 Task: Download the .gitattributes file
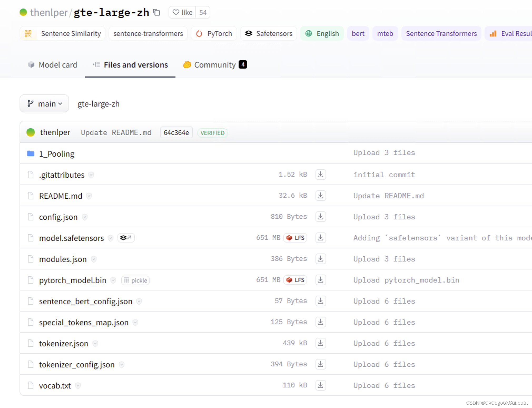pyautogui.click(x=321, y=174)
